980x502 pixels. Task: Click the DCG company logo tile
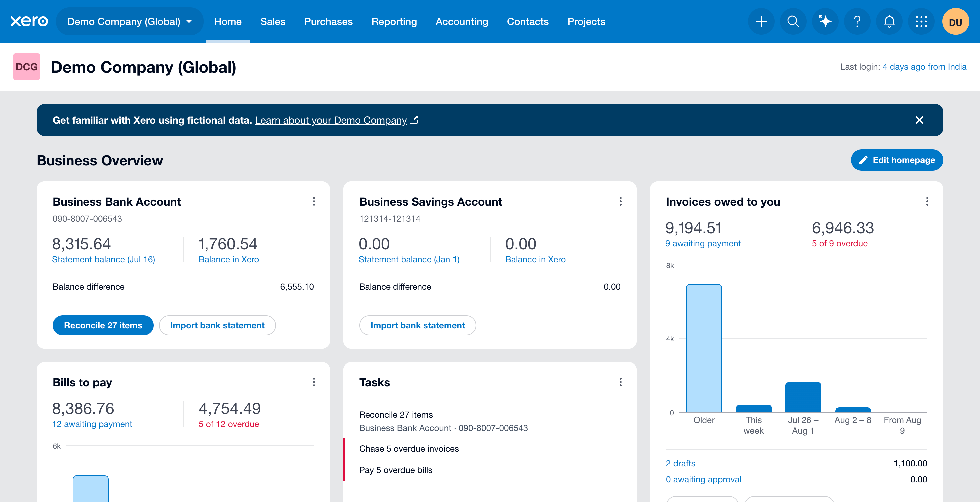tap(27, 67)
